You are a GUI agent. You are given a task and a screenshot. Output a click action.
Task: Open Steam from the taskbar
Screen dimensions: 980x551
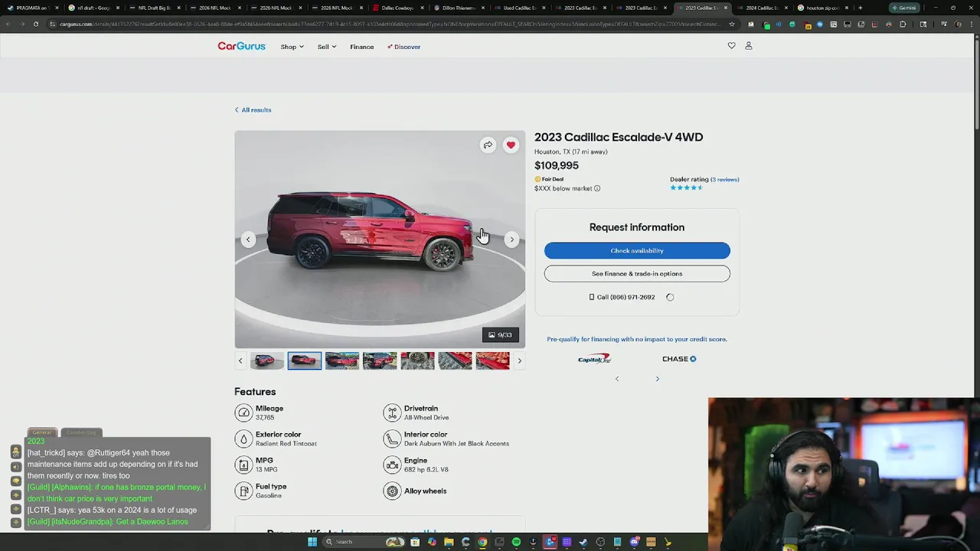tap(583, 542)
